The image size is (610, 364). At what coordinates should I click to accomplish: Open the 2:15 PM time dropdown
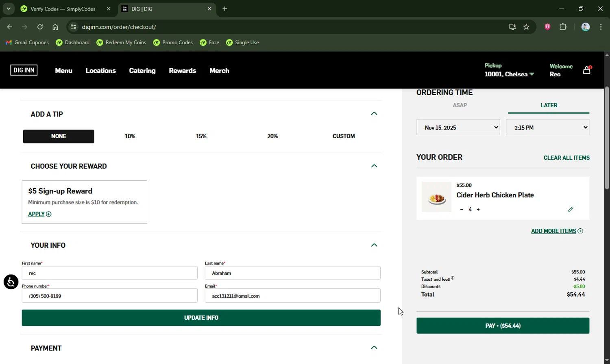tap(547, 127)
